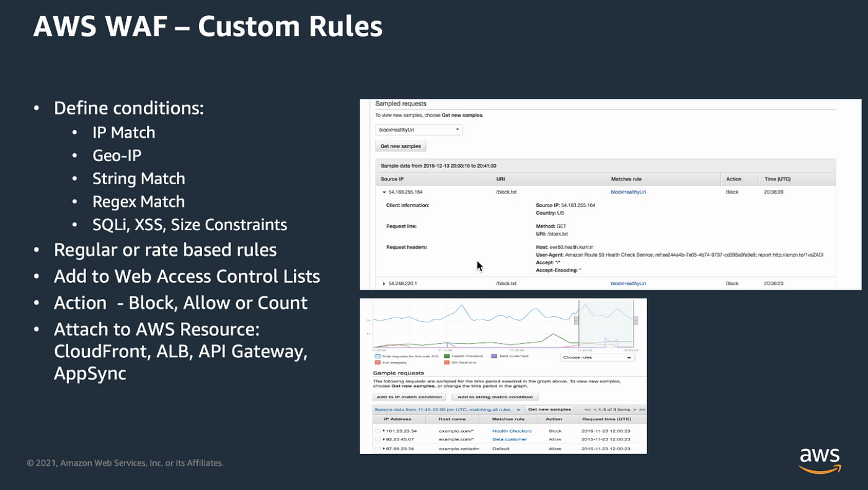868x490 pixels.
Task: Expand the 101.23.23.34 row
Action: coord(384,430)
